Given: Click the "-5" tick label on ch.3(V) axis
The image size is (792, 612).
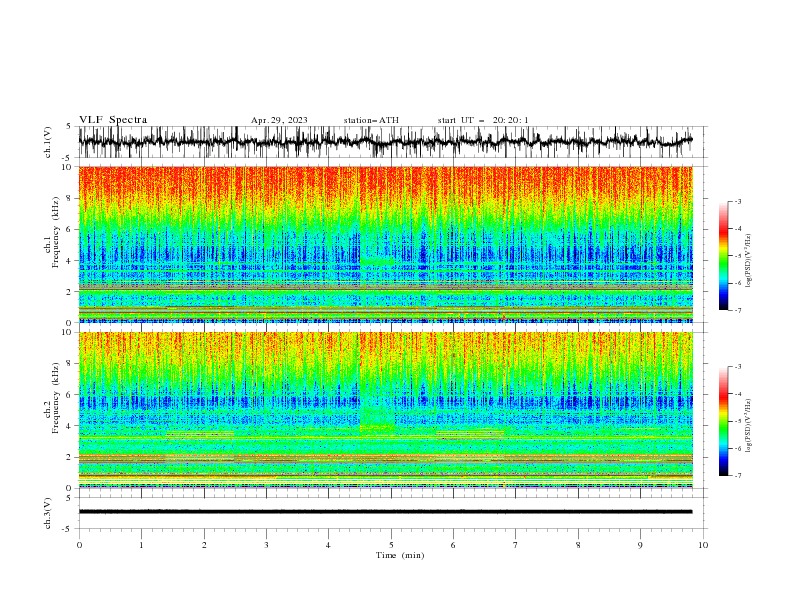Looking at the screenshot, I should 68,529.
